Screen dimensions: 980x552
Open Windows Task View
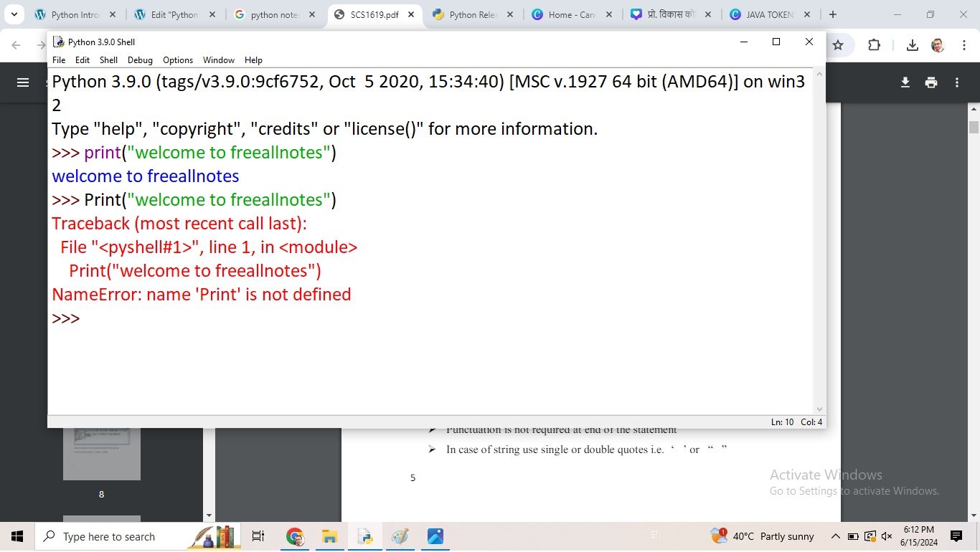(258, 536)
